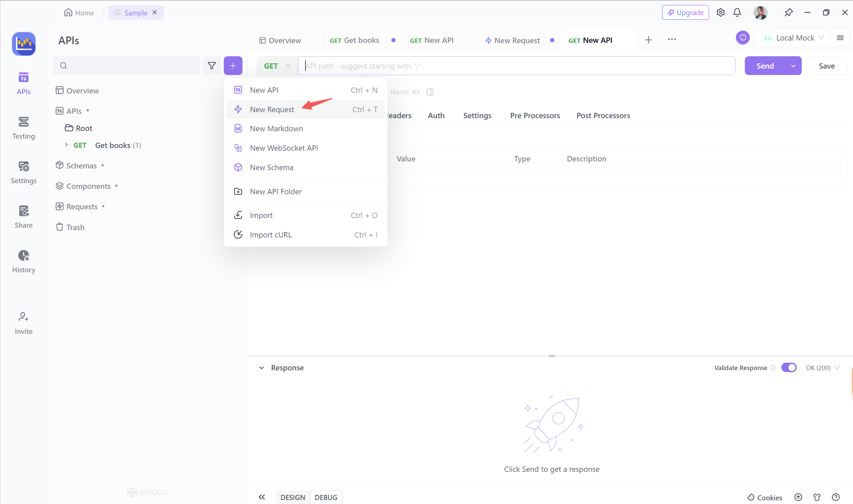Select Import cURL from context menu
This screenshot has height=504, width=853.
[x=271, y=235]
